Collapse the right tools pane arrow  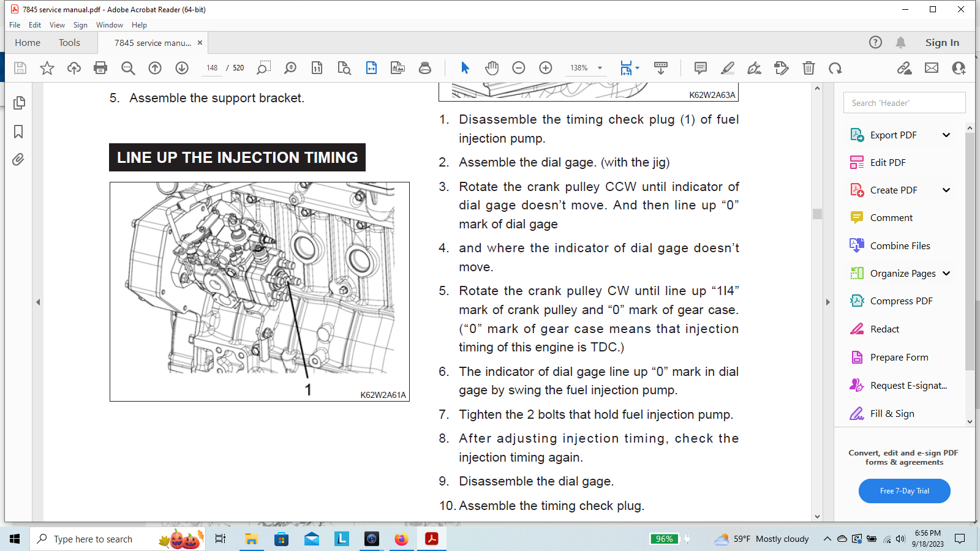[827, 302]
